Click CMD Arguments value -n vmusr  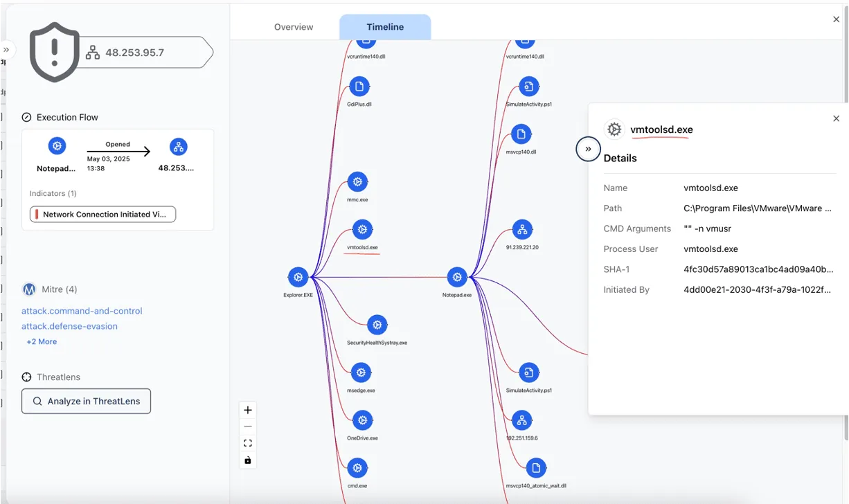click(706, 228)
